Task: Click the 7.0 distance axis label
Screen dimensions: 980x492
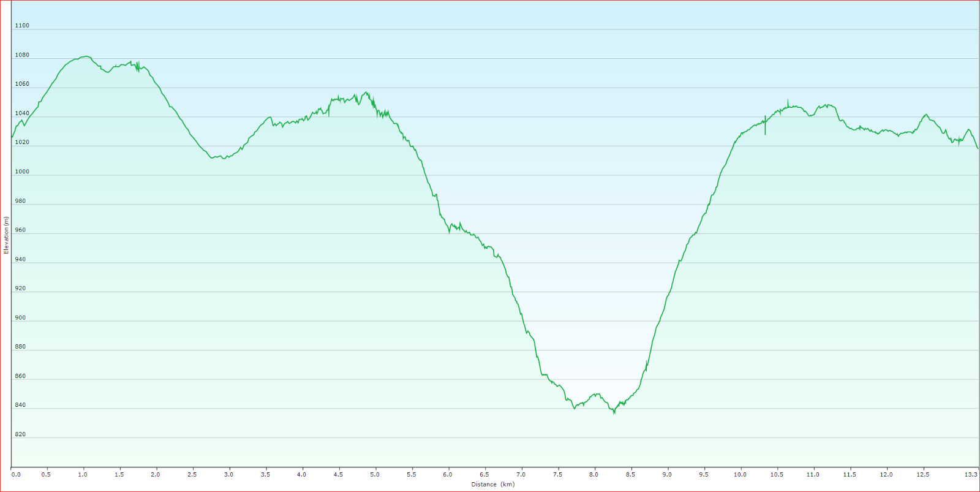Action: [521, 475]
